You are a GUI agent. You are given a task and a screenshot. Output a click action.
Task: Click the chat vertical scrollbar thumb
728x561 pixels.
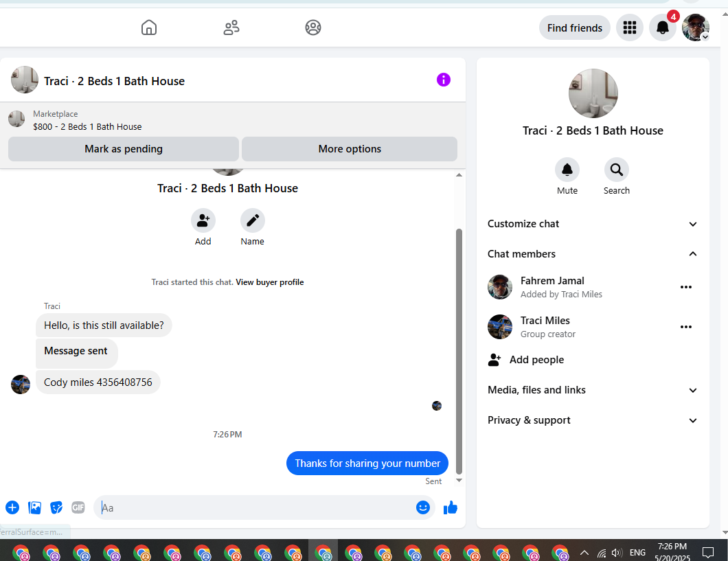(x=459, y=352)
